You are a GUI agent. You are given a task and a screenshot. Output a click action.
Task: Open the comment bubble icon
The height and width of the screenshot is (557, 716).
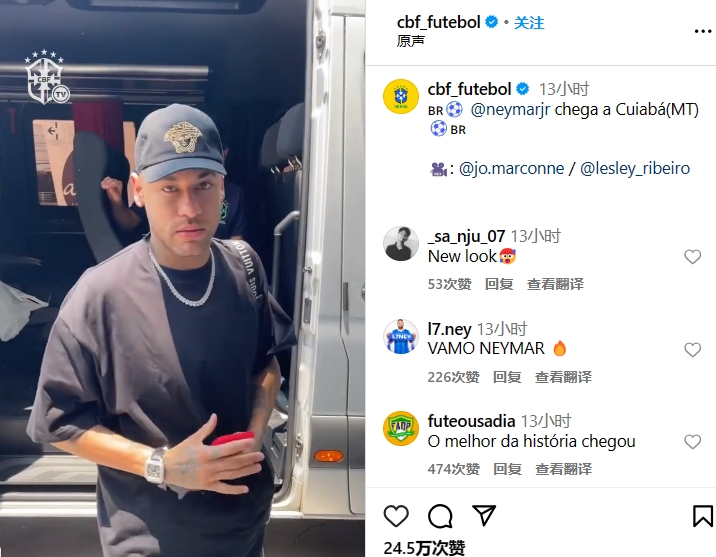pyautogui.click(x=440, y=516)
